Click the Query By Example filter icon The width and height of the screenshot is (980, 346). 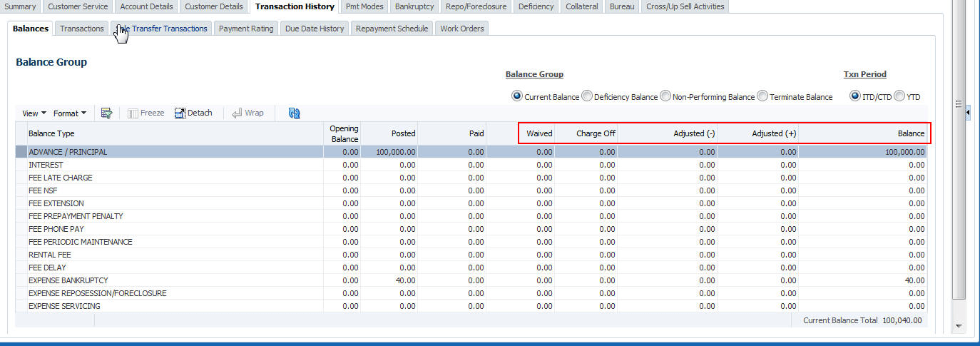click(107, 113)
